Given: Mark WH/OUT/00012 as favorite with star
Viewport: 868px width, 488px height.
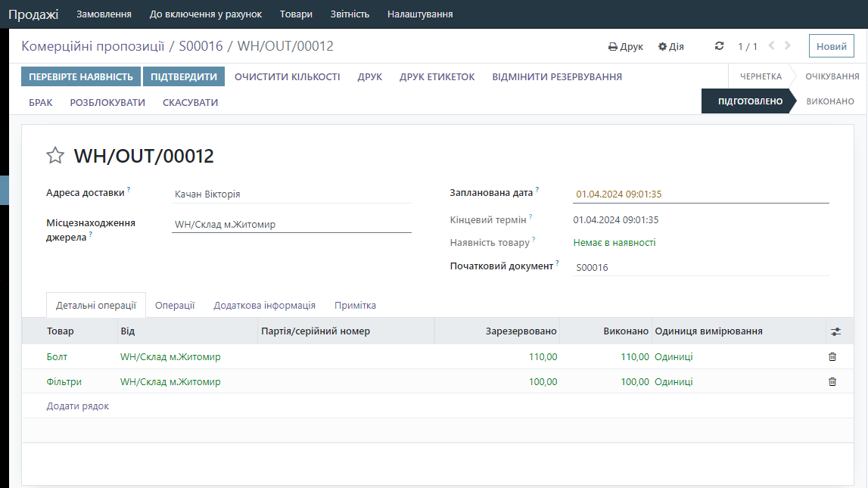Looking at the screenshot, I should click(55, 156).
